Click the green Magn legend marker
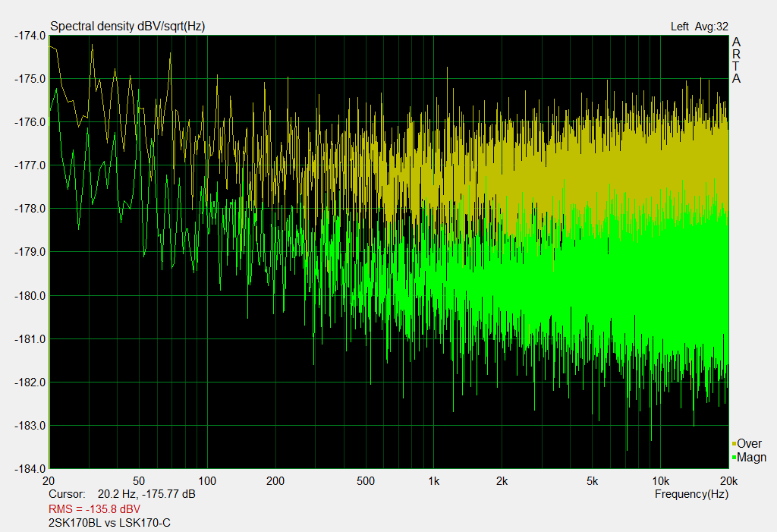Viewport: 777px width, 532px height. pos(734,457)
